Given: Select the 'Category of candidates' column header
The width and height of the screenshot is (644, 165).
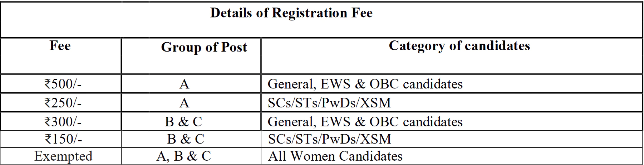Looking at the screenshot, I should pos(459,46).
